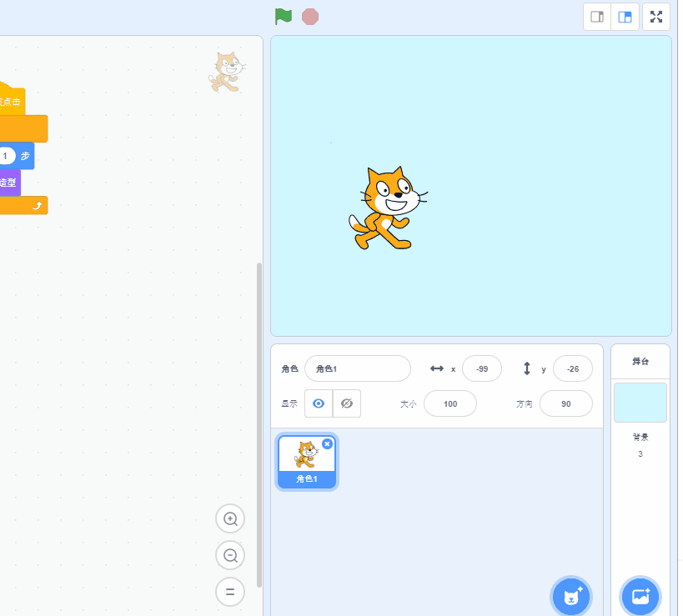Click the loop arrow on repeat block

coord(38,206)
